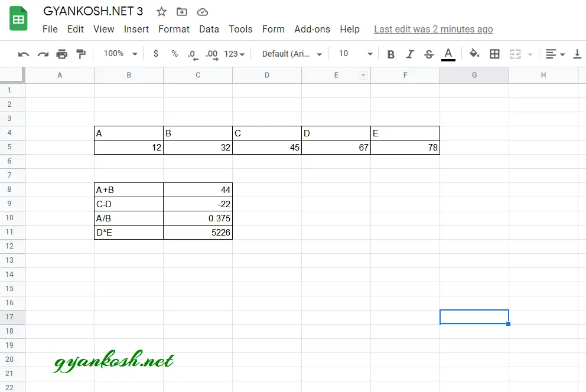Click the select-all corner box

click(12, 75)
